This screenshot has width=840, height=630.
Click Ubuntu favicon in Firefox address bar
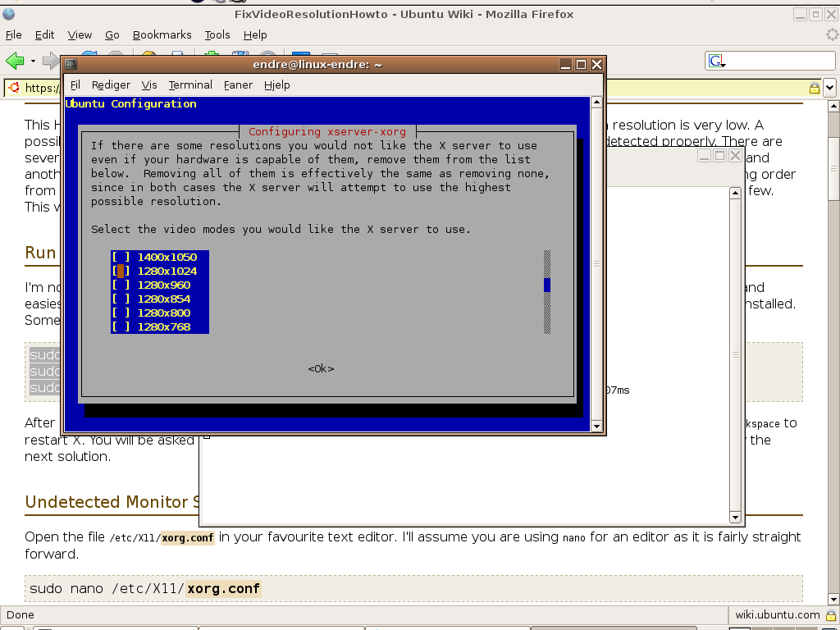click(14, 88)
